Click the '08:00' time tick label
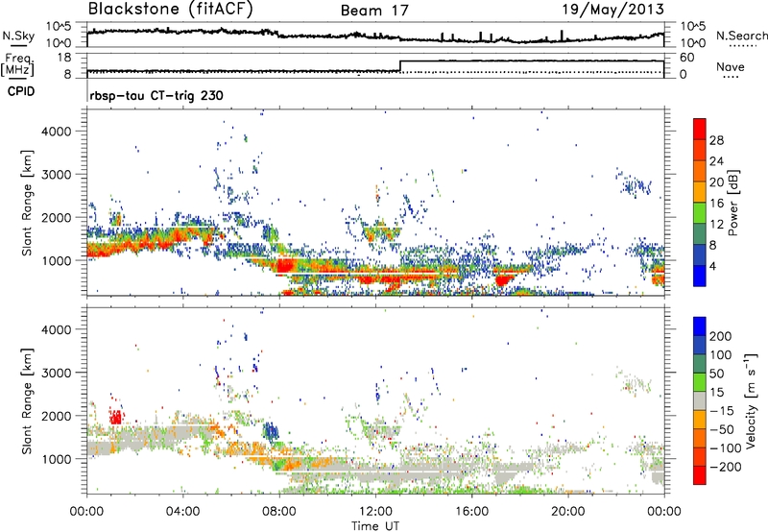 279,512
